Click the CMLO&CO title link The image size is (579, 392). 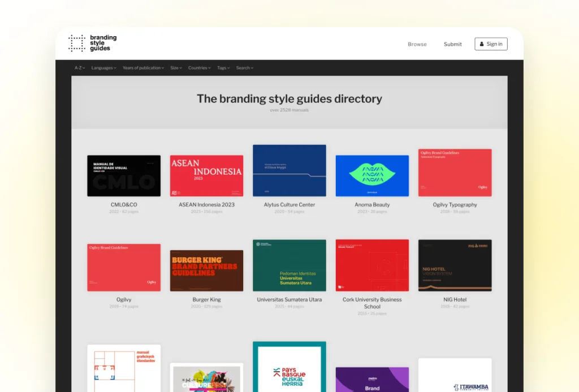click(124, 205)
